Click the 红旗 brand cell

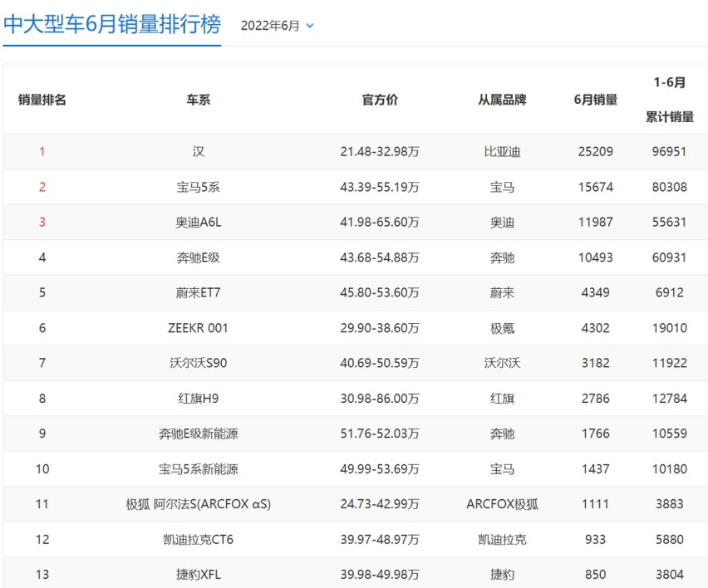[x=502, y=399]
